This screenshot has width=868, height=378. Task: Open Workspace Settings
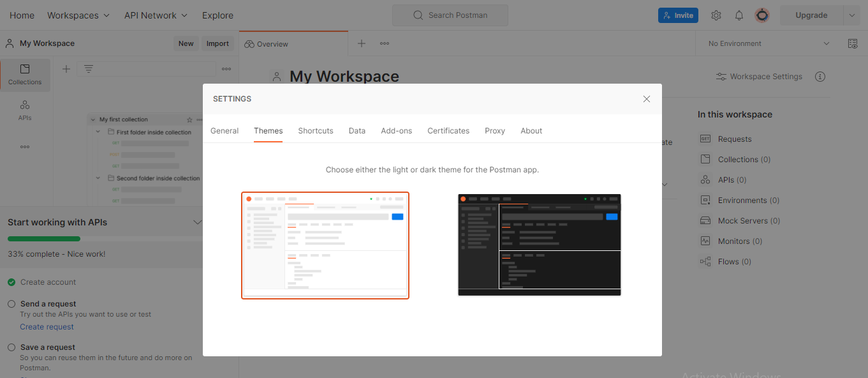[x=759, y=77]
